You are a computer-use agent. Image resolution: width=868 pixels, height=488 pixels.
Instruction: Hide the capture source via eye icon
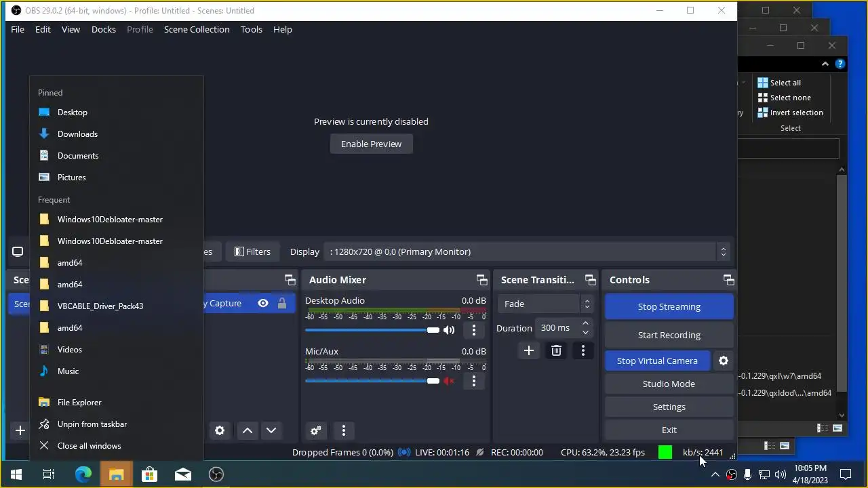point(263,303)
